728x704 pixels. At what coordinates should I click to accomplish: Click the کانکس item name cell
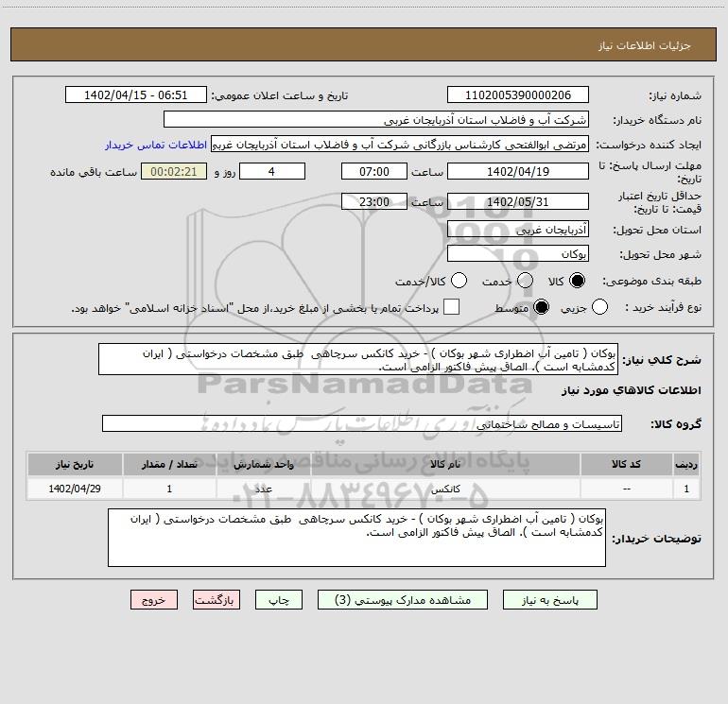[445, 489]
